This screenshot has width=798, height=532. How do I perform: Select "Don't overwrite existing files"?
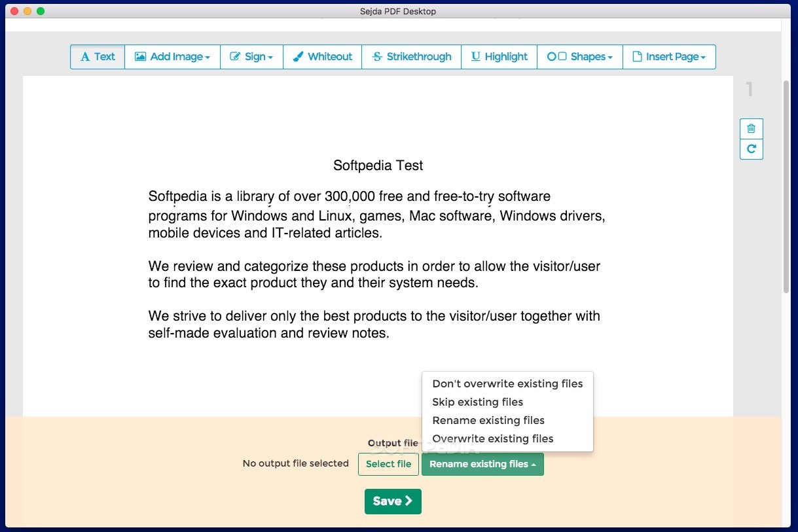point(507,383)
